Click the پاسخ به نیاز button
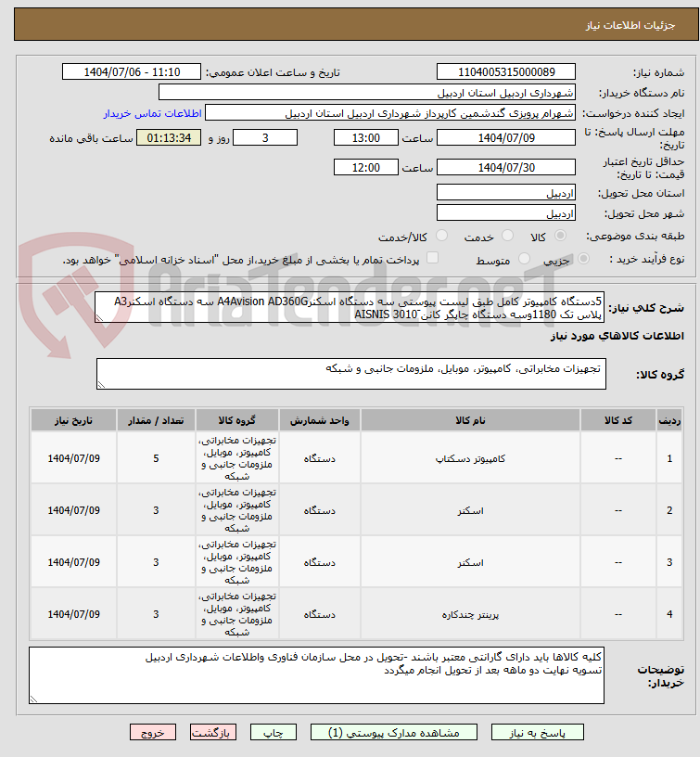Screen dimensions: 700x757 tap(538, 732)
